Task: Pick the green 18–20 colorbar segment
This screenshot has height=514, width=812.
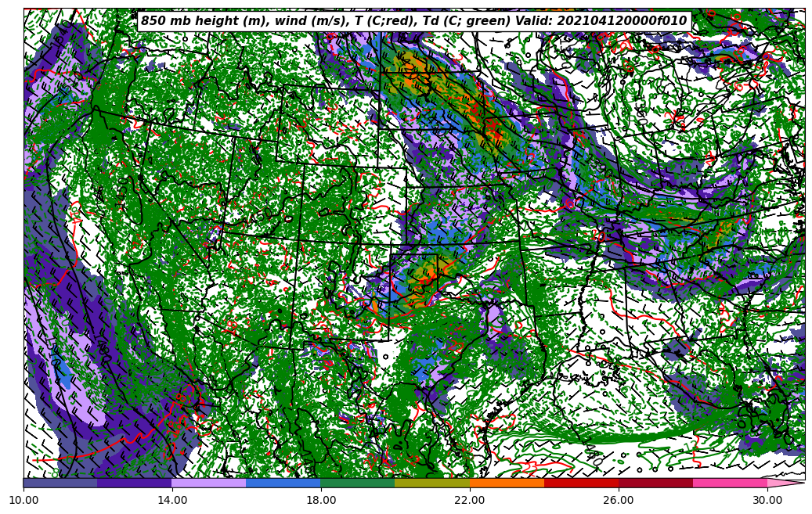Action: (358, 483)
